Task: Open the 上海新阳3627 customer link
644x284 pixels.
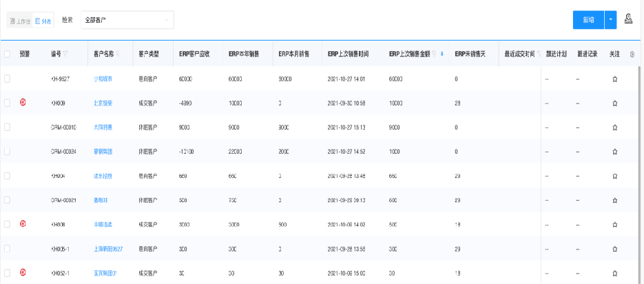Action: [108, 248]
